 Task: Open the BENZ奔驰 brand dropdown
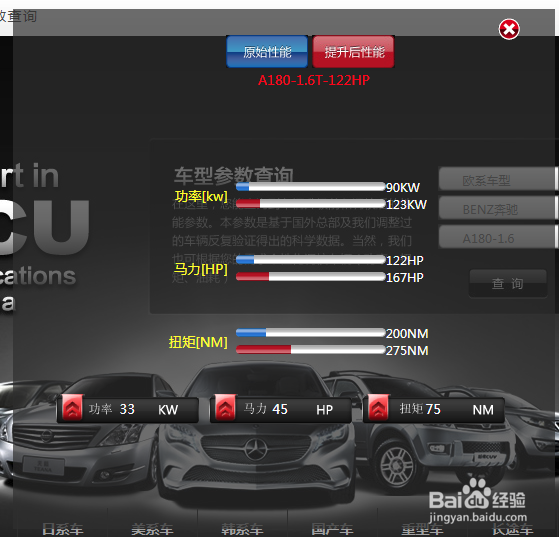pyautogui.click(x=498, y=208)
